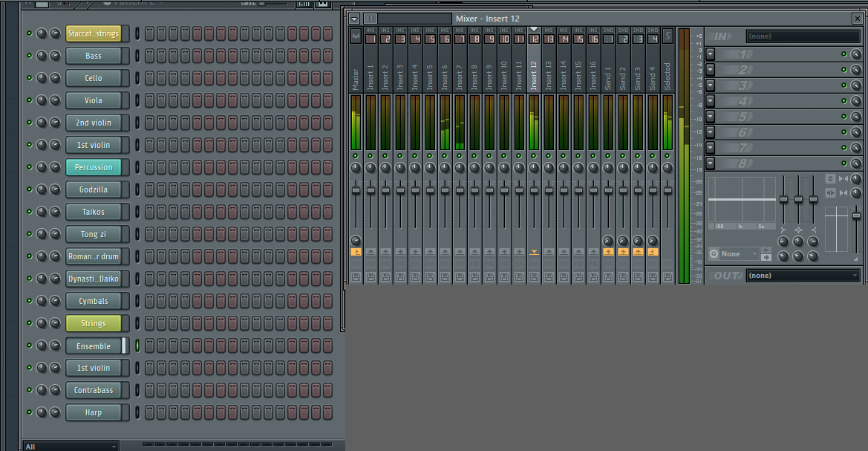Open the OUT (none) output dropdown
The width and height of the screenshot is (868, 451).
(x=803, y=276)
